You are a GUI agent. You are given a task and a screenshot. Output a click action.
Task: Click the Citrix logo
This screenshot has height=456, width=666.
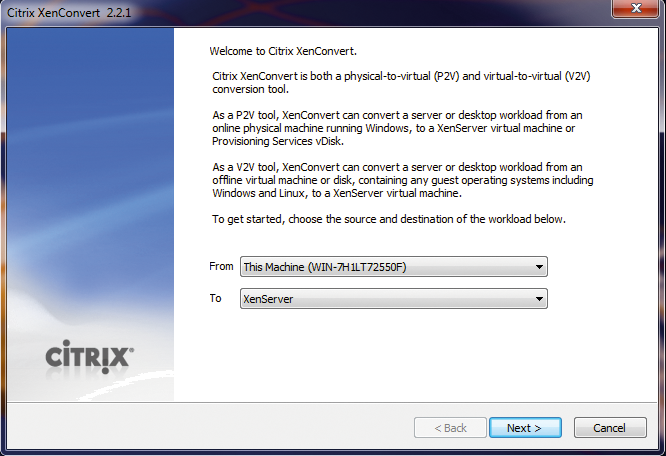tap(91, 357)
